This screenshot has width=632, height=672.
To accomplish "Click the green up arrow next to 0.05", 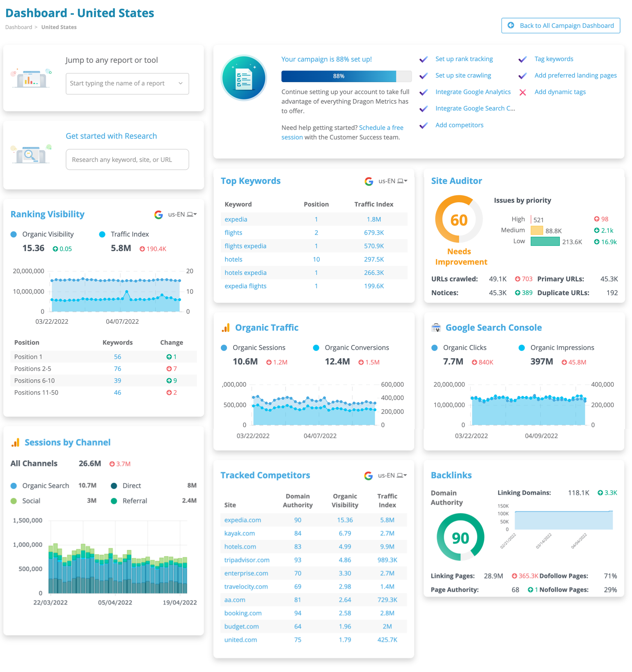I will point(55,249).
